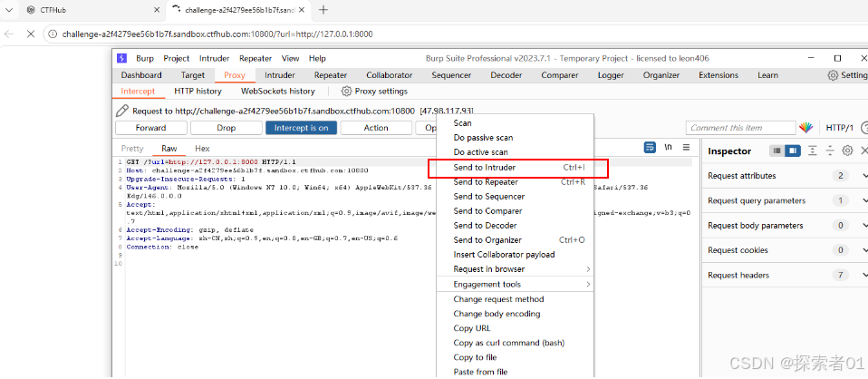Close the challenge browser tab

pos(303,10)
